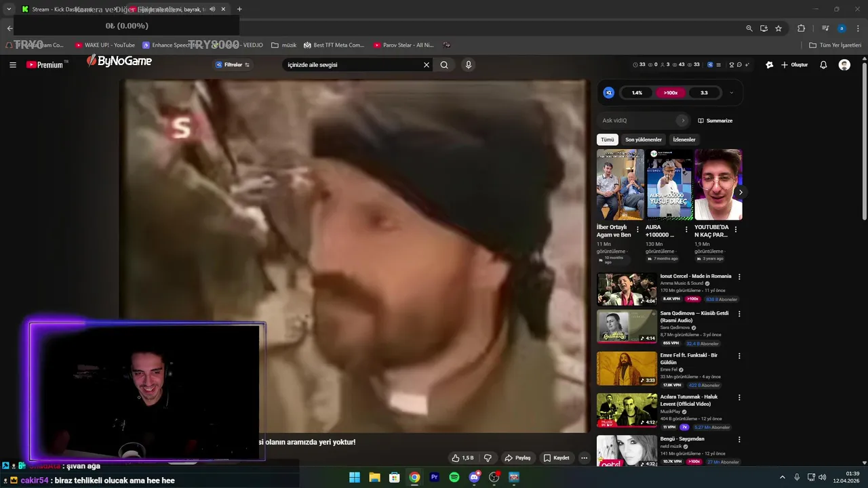This screenshot has width=868, height=488.
Task: Click the sparkle AI icon in vidIQ bar
Action: coord(747,65)
